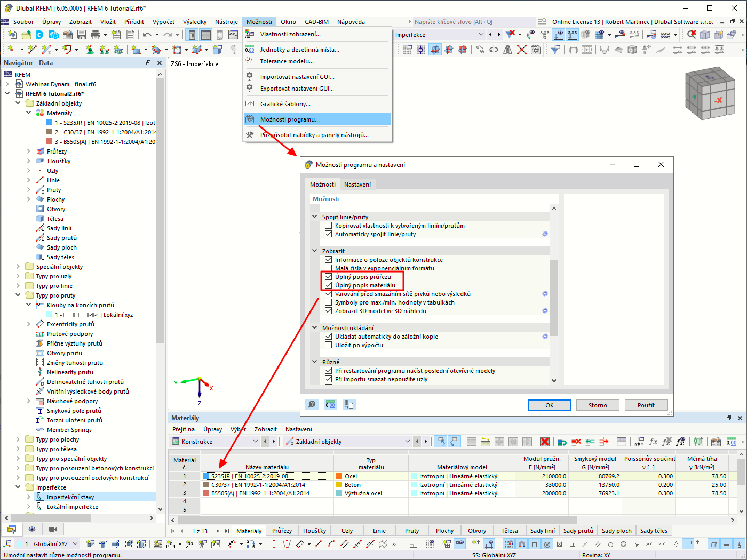Click the search icon at dialog bottom-left

(x=312, y=405)
